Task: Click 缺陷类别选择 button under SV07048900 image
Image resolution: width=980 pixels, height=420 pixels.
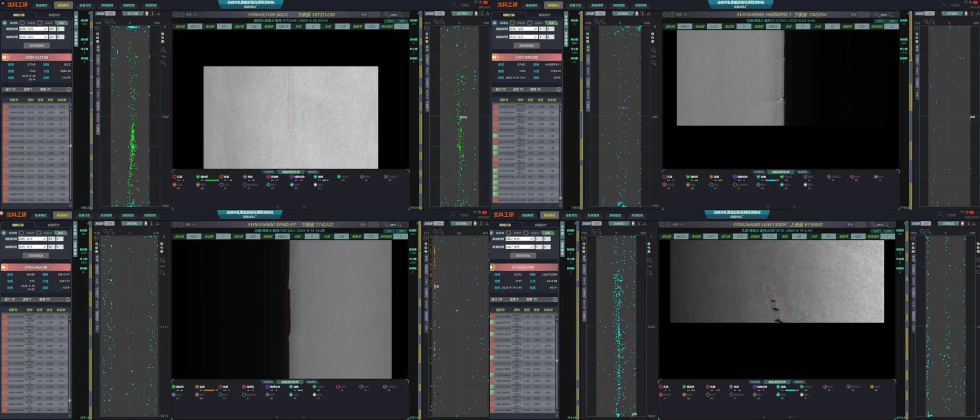Action: (780, 172)
